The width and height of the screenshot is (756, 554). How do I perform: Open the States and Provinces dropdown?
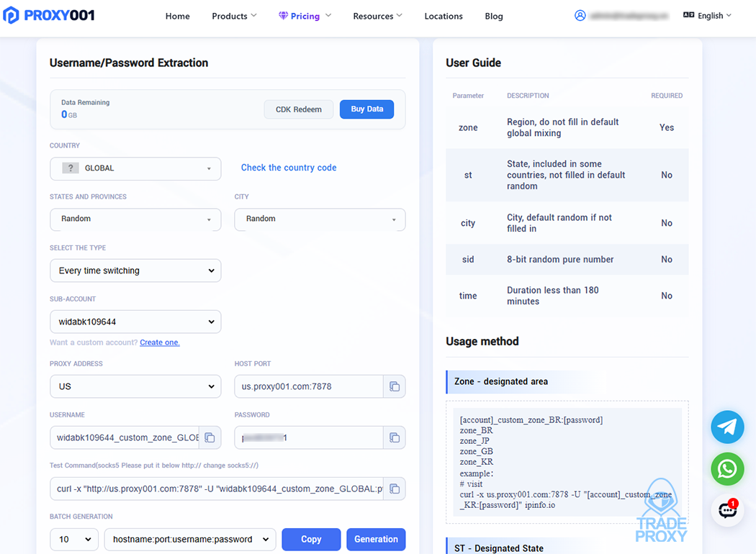tap(135, 219)
